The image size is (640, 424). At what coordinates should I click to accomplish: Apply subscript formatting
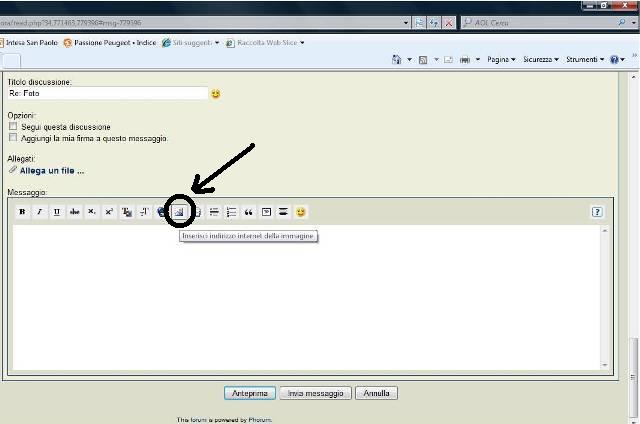coord(92,212)
